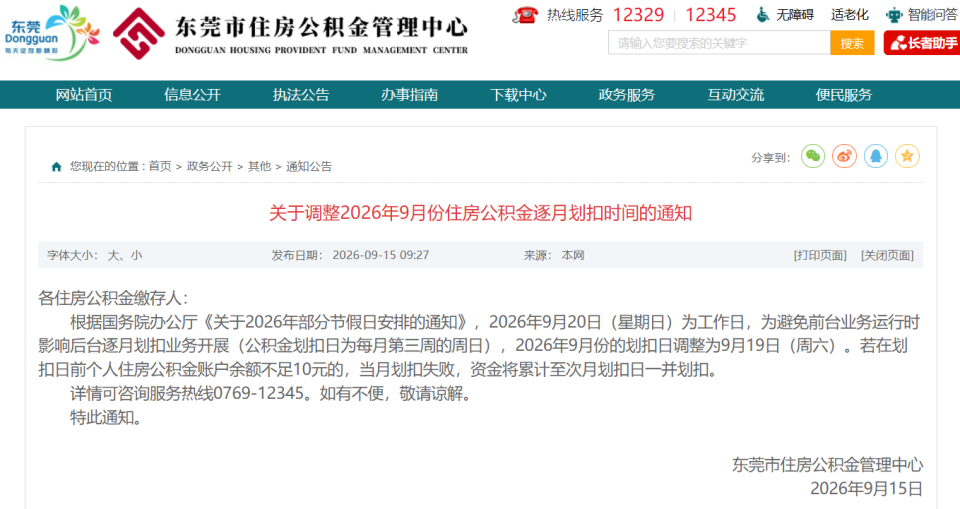The width and height of the screenshot is (960, 509).
Task: Click the red provident fund center emblem
Action: 139,34
